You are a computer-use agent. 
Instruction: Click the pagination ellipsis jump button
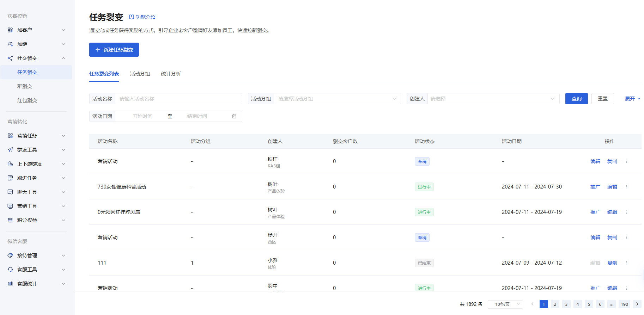pyautogui.click(x=612, y=304)
